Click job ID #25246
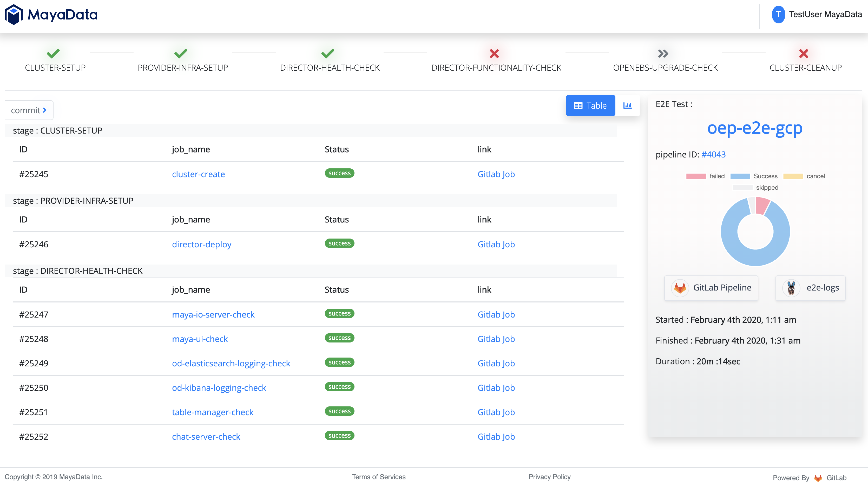 34,244
